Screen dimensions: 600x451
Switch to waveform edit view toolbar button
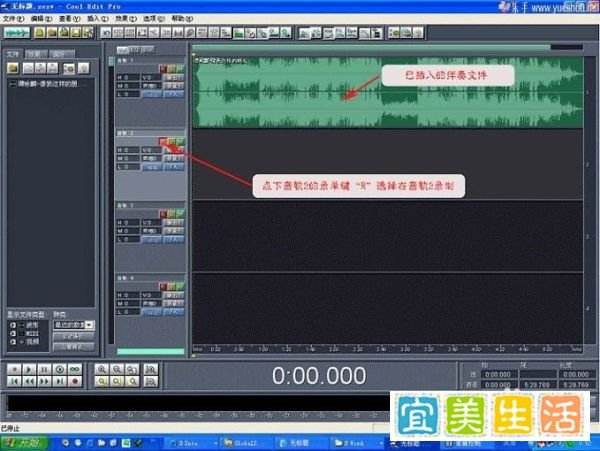(16, 33)
